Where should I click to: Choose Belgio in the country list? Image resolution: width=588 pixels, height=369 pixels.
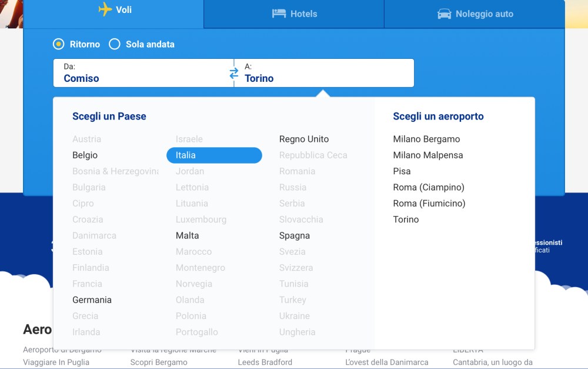coord(85,155)
